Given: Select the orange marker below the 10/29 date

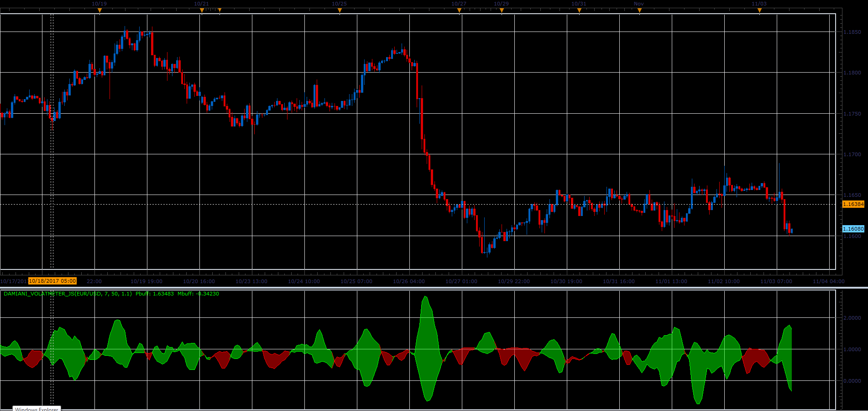Looking at the screenshot, I should (x=502, y=11).
